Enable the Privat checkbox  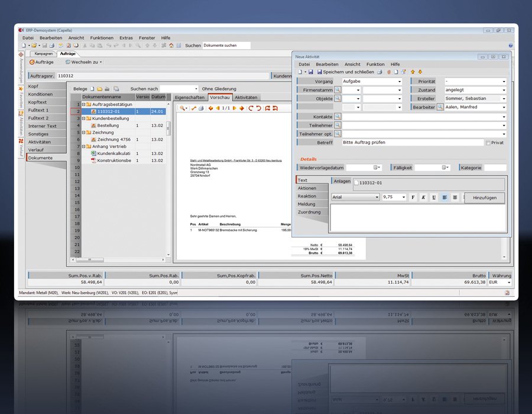pyautogui.click(x=488, y=143)
